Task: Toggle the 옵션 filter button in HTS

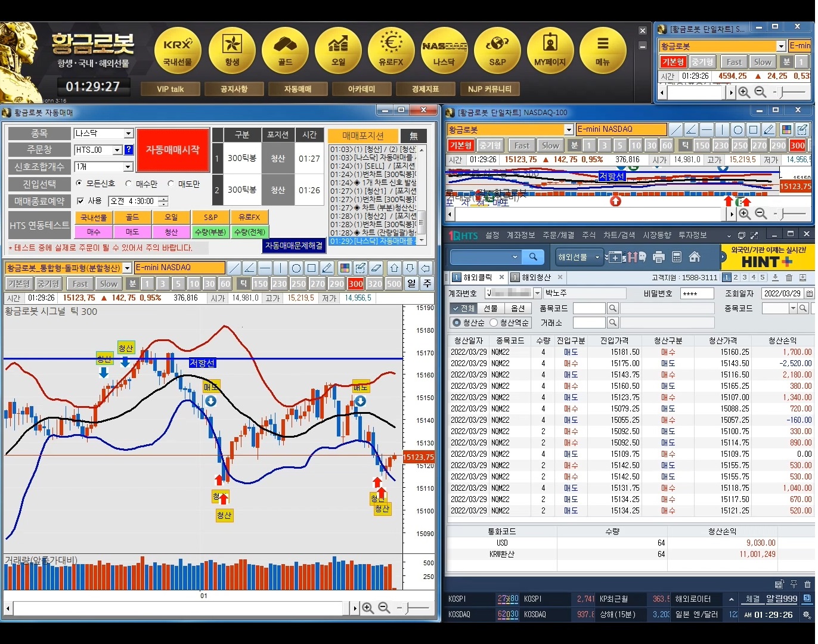Action: click(x=518, y=308)
